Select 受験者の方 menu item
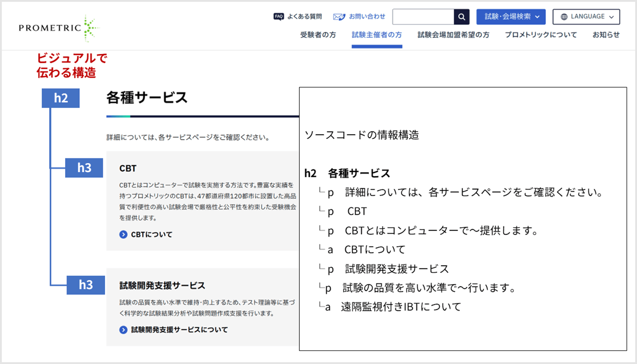The width and height of the screenshot is (637, 364). click(x=318, y=35)
